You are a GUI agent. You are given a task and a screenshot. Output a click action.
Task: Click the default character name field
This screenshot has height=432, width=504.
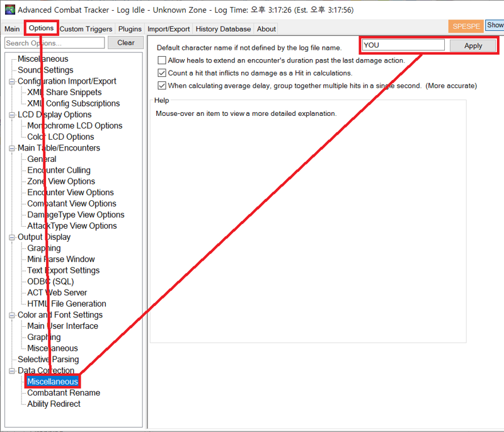403,45
